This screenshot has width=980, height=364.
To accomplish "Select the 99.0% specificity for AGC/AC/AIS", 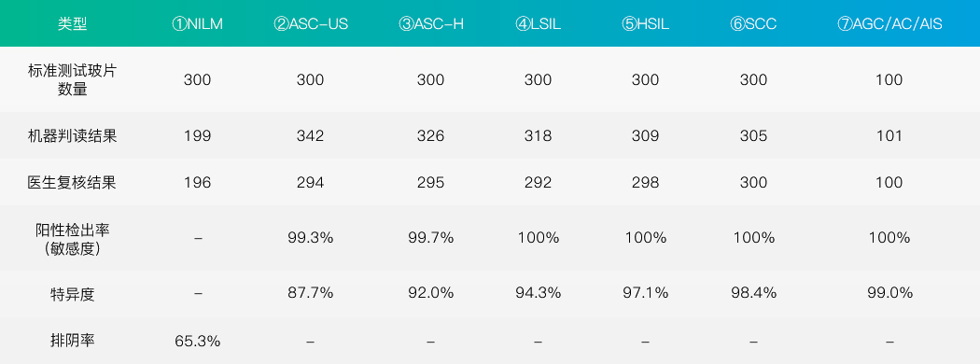I will point(889,293).
